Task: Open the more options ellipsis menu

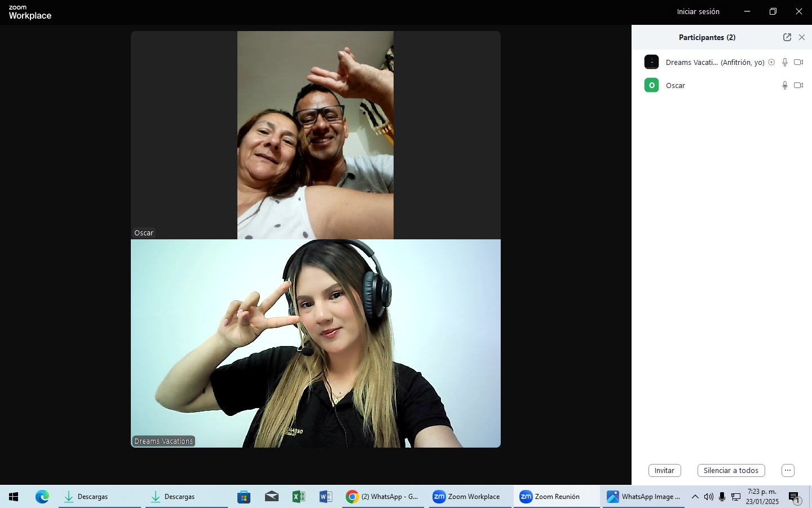Action: coord(788,470)
